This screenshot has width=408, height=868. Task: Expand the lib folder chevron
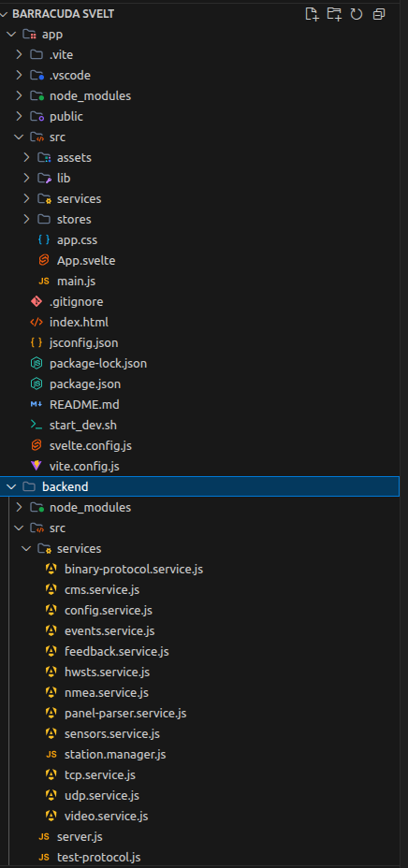click(x=26, y=179)
